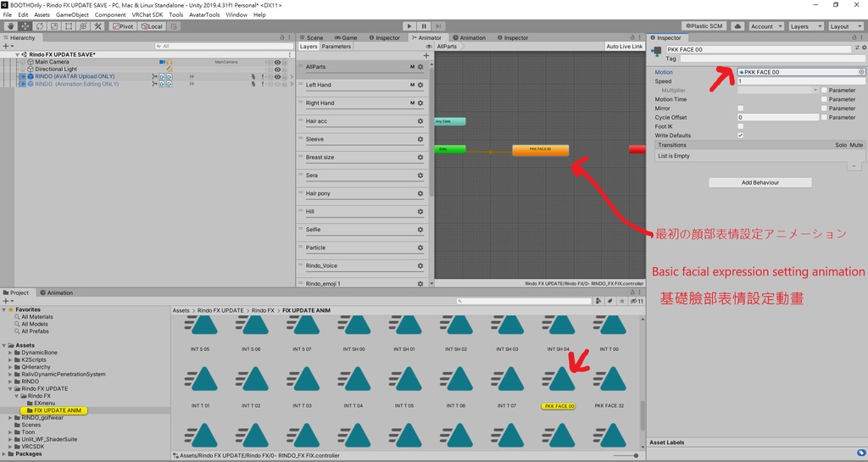Select the PKK FACE 32 animation clip
Viewport: 868px width, 462px height.
(x=609, y=385)
